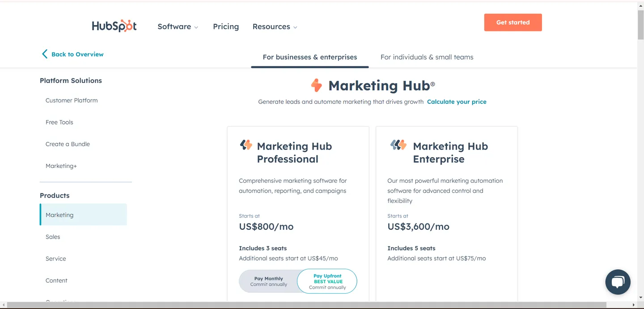
Task: Click the Back to Overview arrow icon
Action: pos(44,54)
